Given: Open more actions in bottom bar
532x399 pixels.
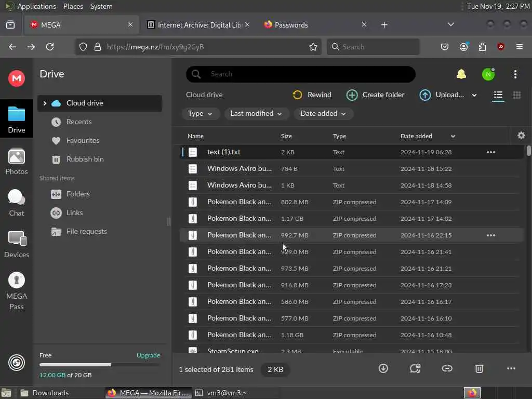Looking at the screenshot, I should tap(511, 368).
